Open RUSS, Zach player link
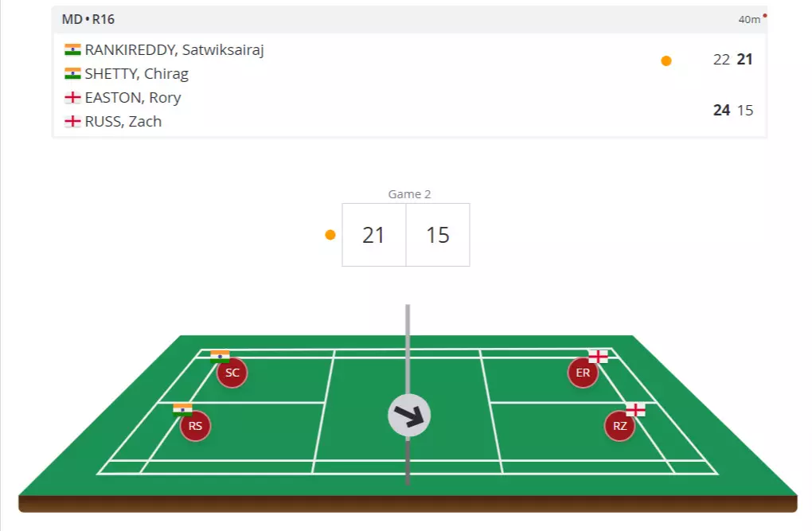This screenshot has height=531, width=812. [123, 122]
